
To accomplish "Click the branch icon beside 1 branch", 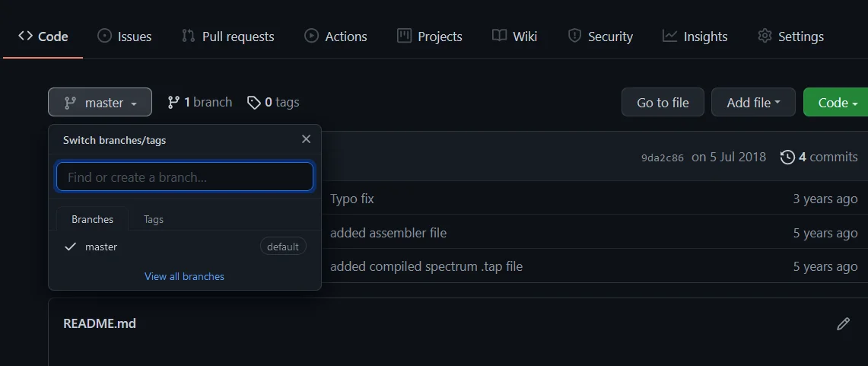I will [x=173, y=102].
